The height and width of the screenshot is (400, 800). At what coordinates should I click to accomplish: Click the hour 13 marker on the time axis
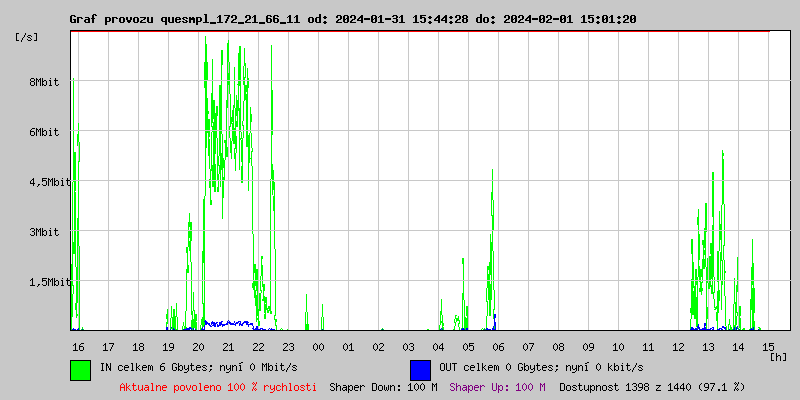click(x=708, y=346)
